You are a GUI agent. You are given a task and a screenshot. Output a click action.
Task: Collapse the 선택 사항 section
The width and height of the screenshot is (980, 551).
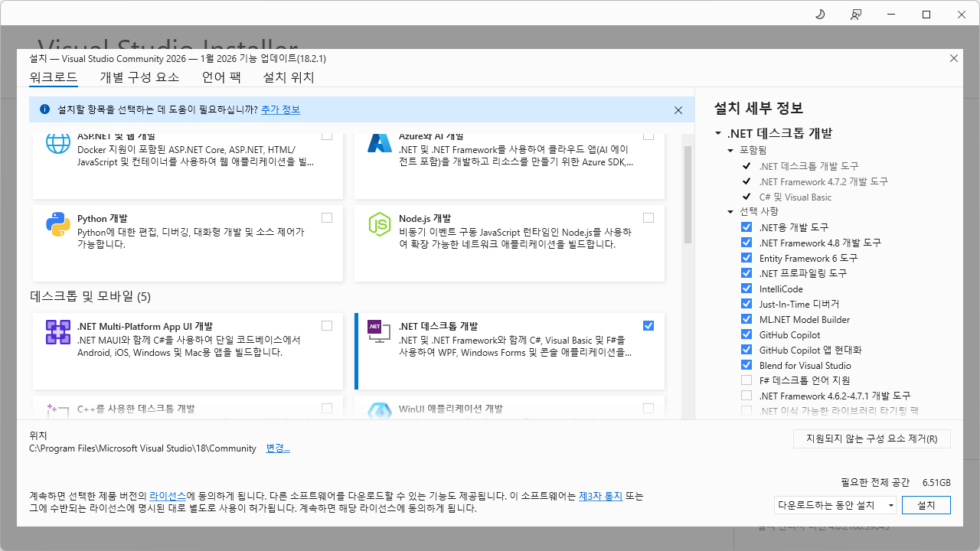(730, 212)
